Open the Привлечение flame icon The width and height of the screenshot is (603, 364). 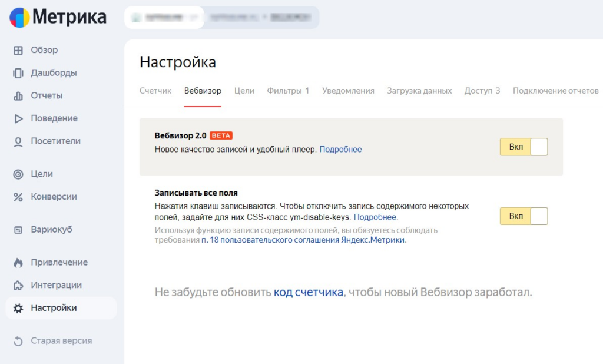coord(18,263)
